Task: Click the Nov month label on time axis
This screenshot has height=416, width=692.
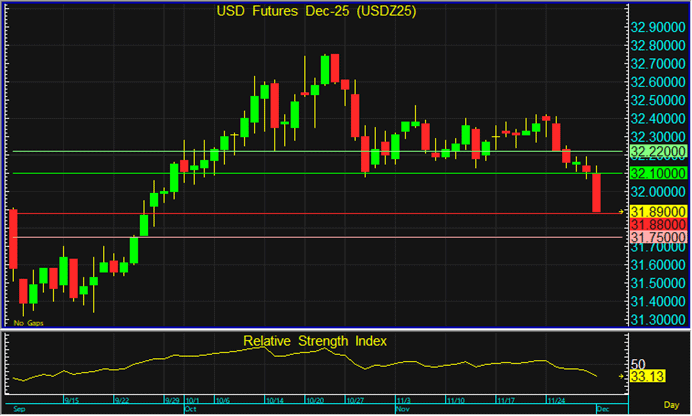Action: pyautogui.click(x=402, y=410)
